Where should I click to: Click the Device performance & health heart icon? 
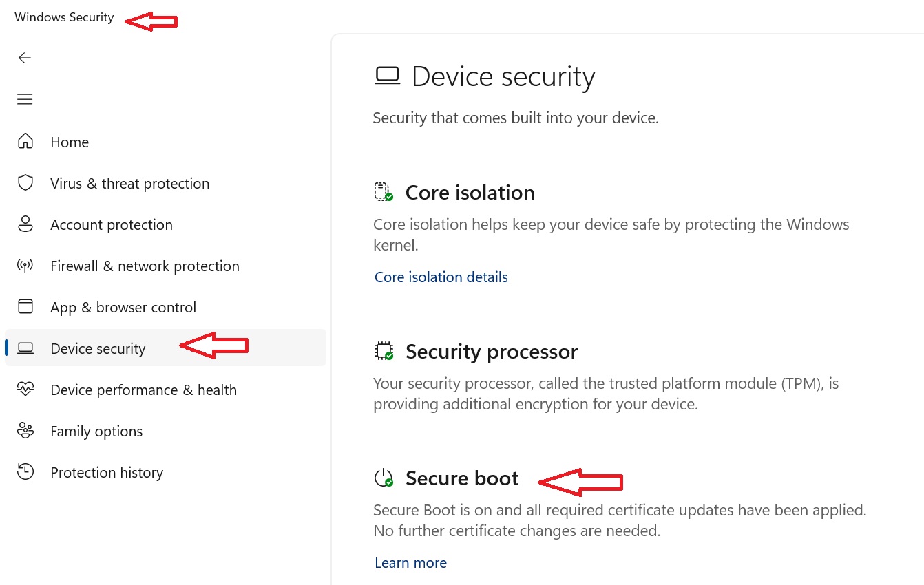(25, 390)
